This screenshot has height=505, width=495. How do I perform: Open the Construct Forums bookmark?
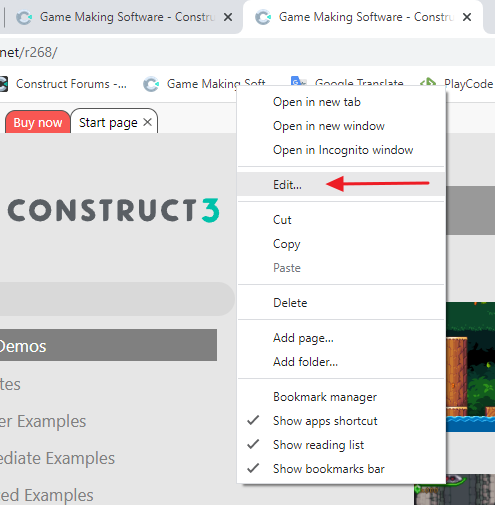[x=63, y=84]
